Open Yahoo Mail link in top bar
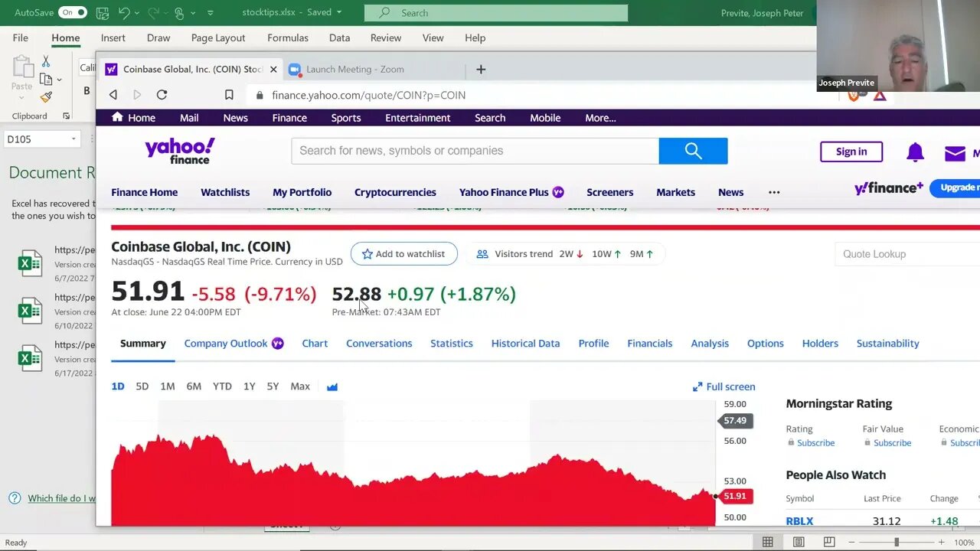The image size is (980, 551). (189, 118)
